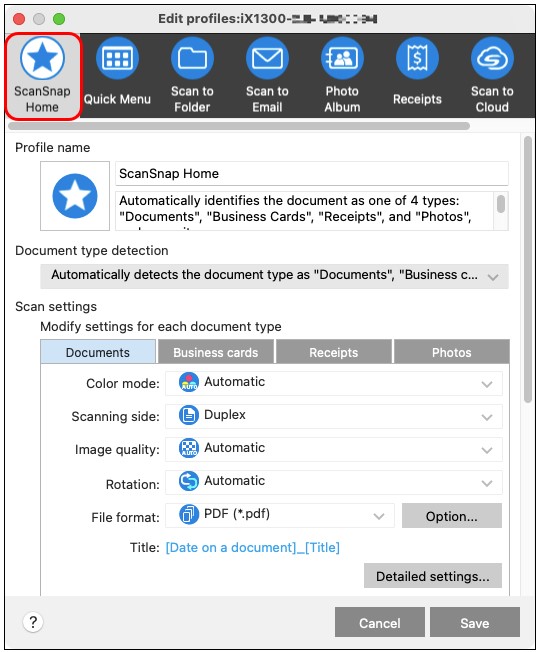Open help with the question mark button

33,622
